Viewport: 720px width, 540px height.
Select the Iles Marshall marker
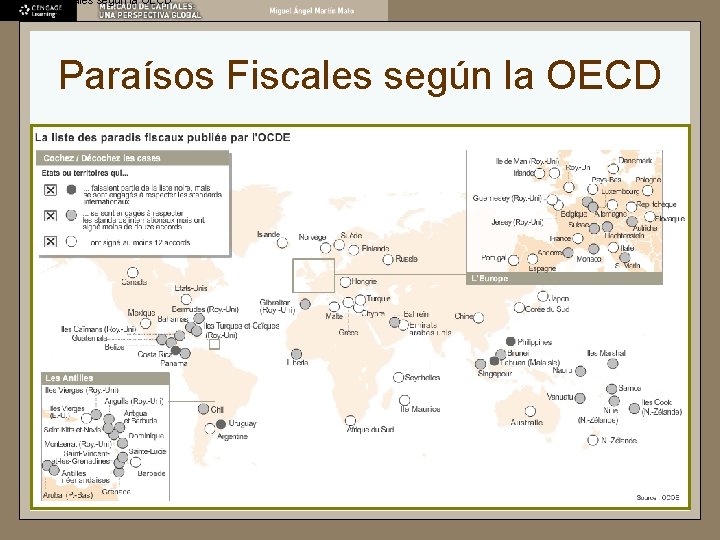(x=613, y=363)
